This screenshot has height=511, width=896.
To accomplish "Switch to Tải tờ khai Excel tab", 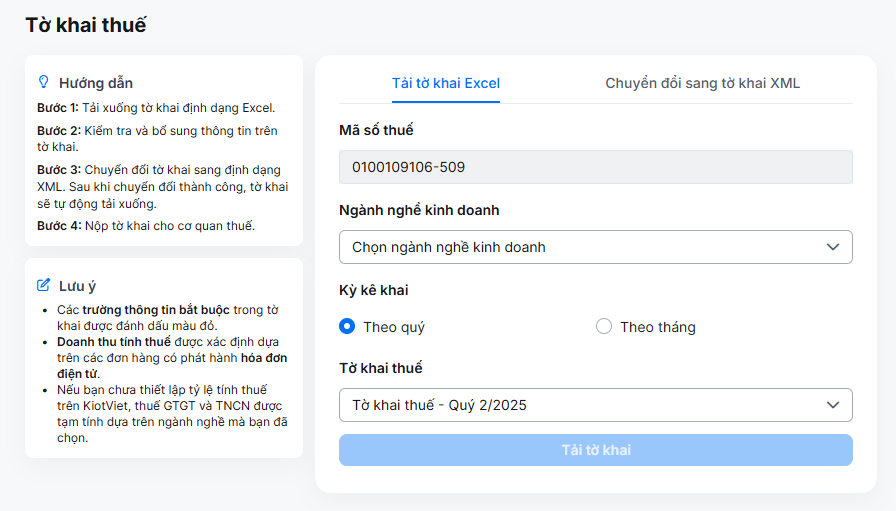I will 446,83.
